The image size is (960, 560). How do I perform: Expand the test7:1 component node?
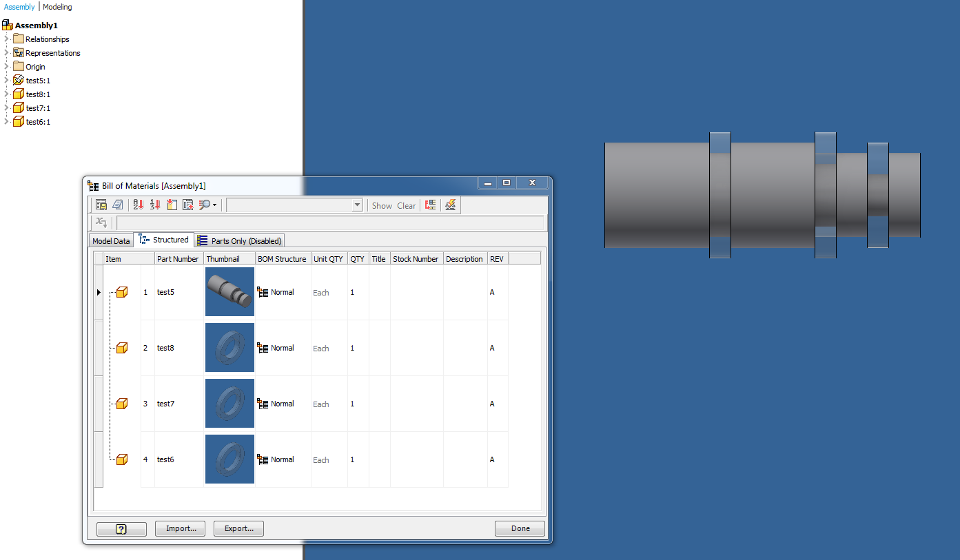pos(6,107)
